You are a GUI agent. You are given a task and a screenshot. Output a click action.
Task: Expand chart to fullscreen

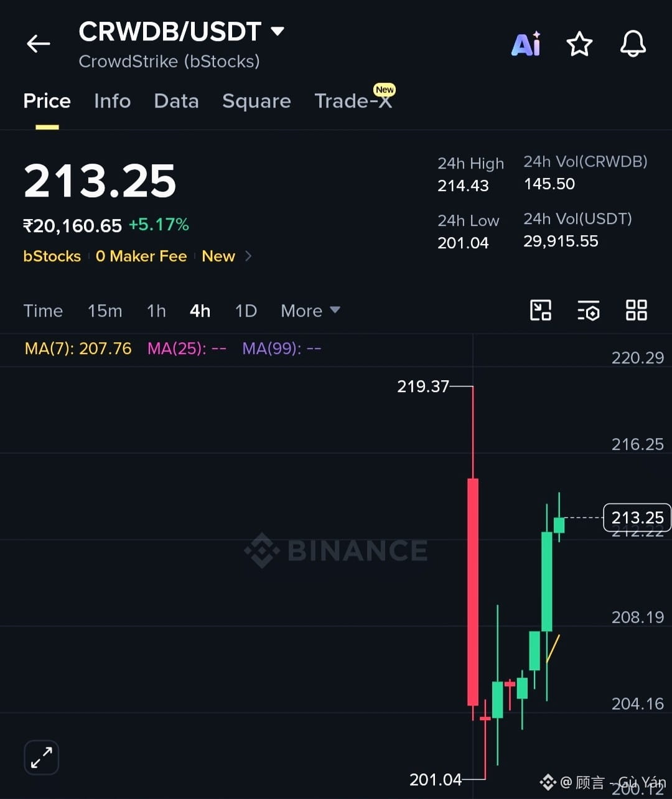(42, 757)
